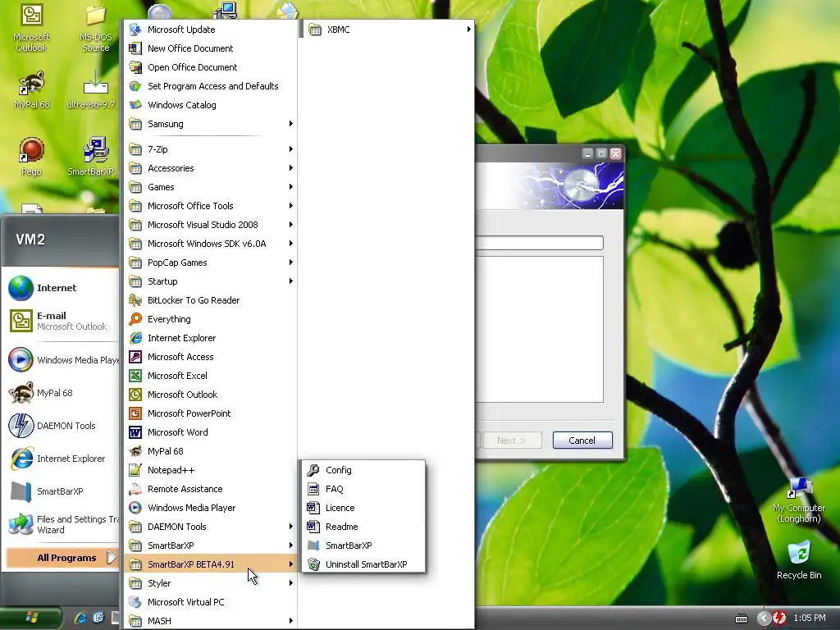The image size is (840, 630).
Task: Select the SmartBarXP BETA4.91 group
Action: (210, 564)
